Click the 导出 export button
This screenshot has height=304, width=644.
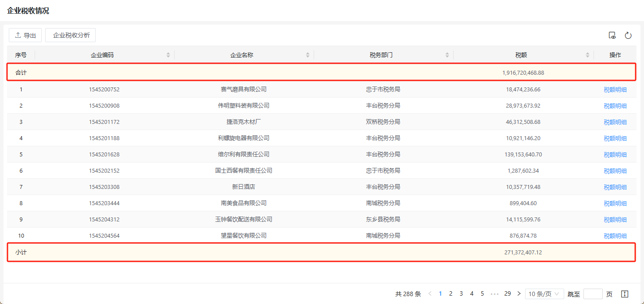[x=25, y=35]
